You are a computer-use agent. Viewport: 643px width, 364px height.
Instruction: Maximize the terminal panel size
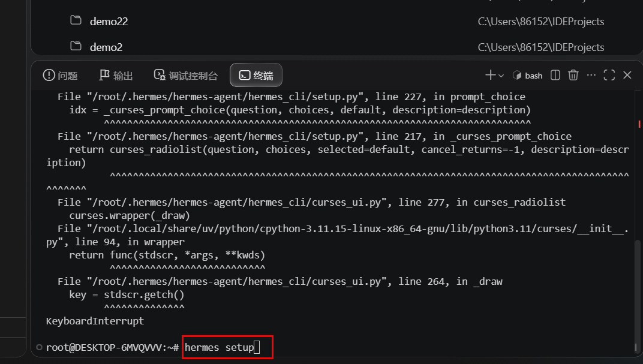click(x=609, y=75)
